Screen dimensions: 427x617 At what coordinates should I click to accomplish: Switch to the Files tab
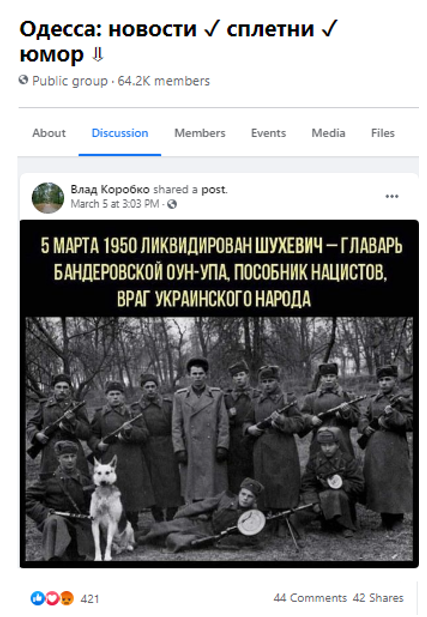coord(383,133)
